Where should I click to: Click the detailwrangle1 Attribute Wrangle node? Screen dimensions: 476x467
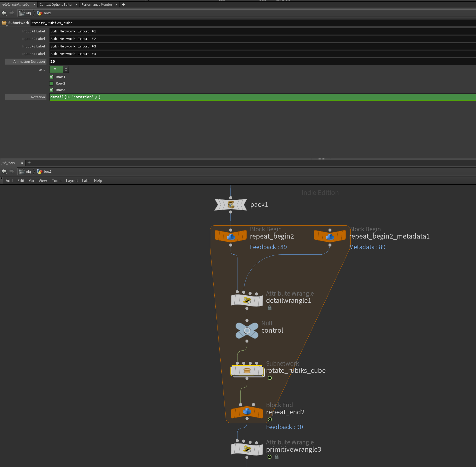(x=247, y=301)
